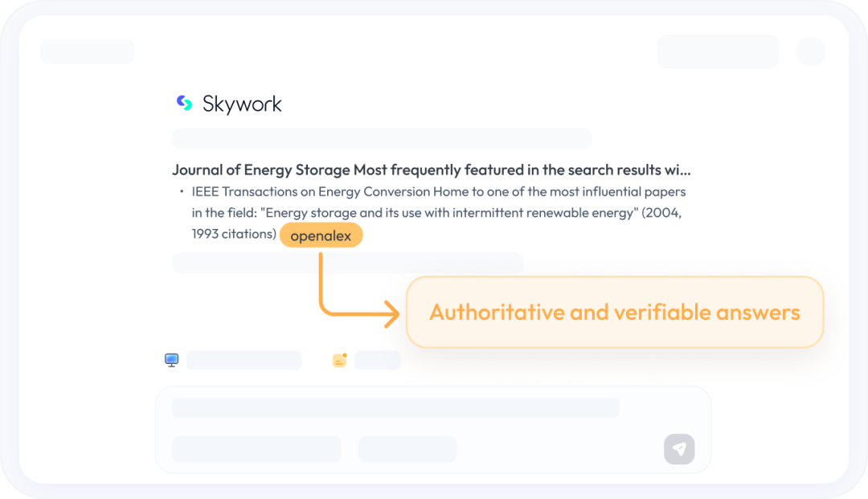The width and height of the screenshot is (868, 499).
Task: Click the placeholder bar below Skywork logo
Action: coord(382,138)
